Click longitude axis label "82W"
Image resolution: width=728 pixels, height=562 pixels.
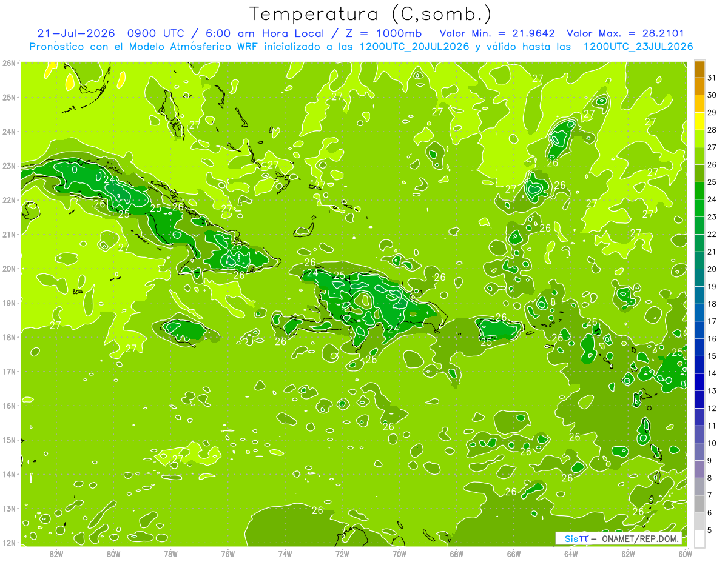coord(56,554)
